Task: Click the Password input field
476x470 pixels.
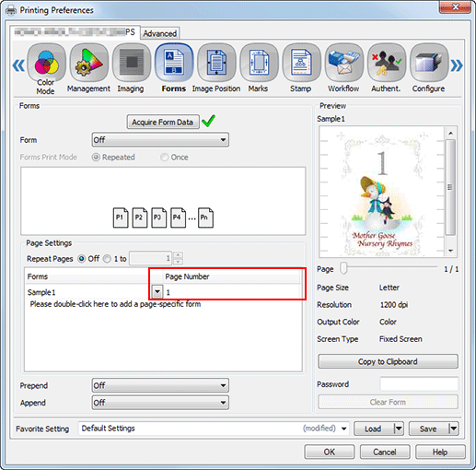Action: 419,384
